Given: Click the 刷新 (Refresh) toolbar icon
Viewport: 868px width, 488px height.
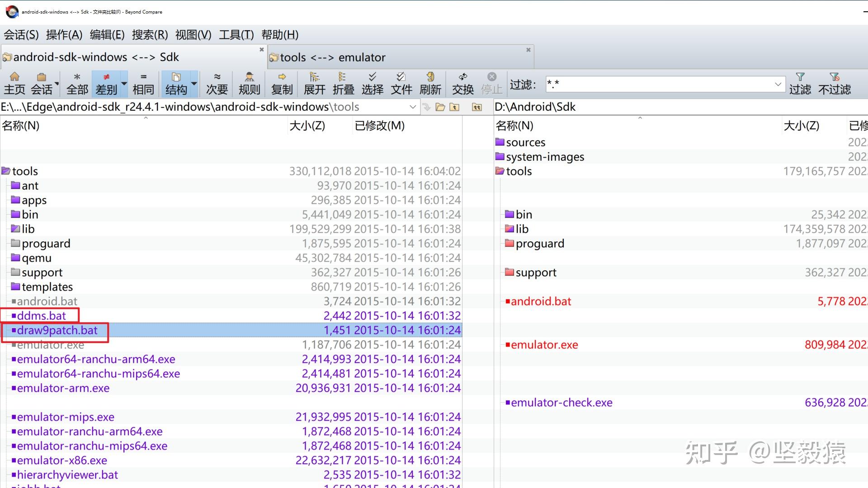Looking at the screenshot, I should point(430,84).
